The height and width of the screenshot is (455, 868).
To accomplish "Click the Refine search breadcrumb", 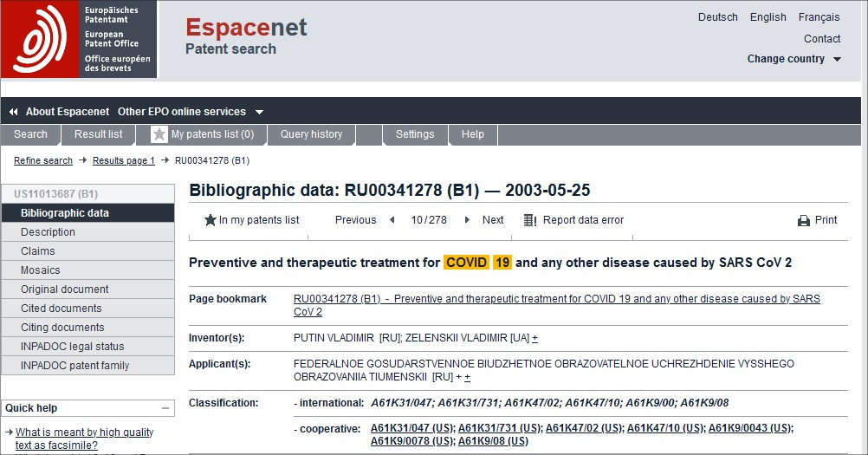I will click(x=43, y=160).
